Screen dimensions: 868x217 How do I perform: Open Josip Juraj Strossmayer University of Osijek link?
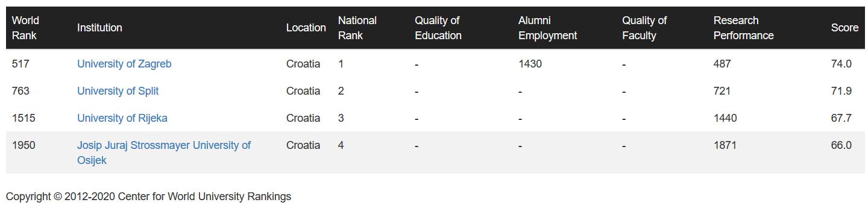164,153
